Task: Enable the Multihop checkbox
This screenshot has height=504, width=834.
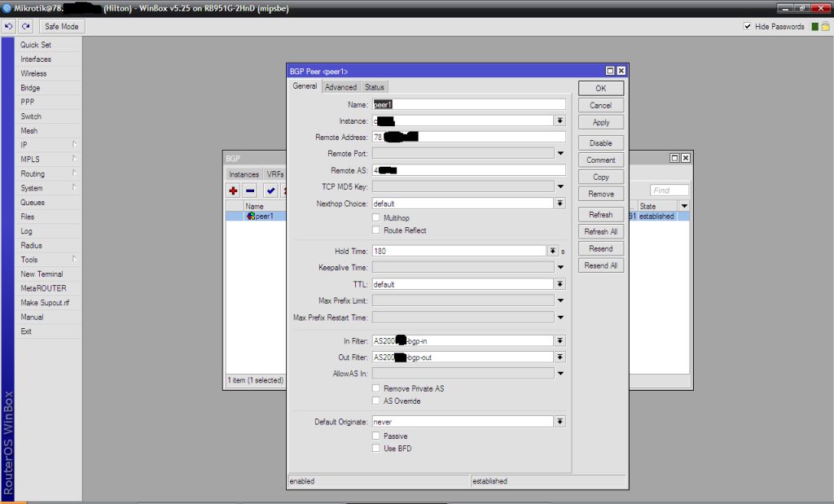Action: pyautogui.click(x=376, y=218)
